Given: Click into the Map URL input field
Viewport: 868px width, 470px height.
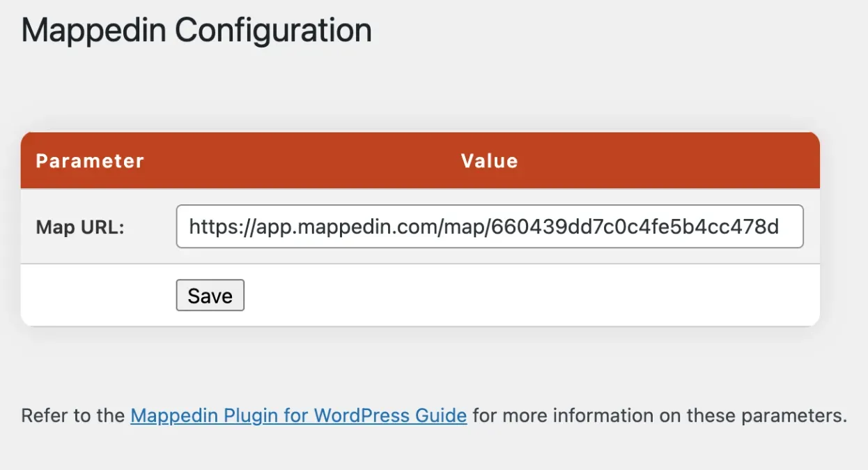Looking at the screenshot, I should [x=490, y=227].
